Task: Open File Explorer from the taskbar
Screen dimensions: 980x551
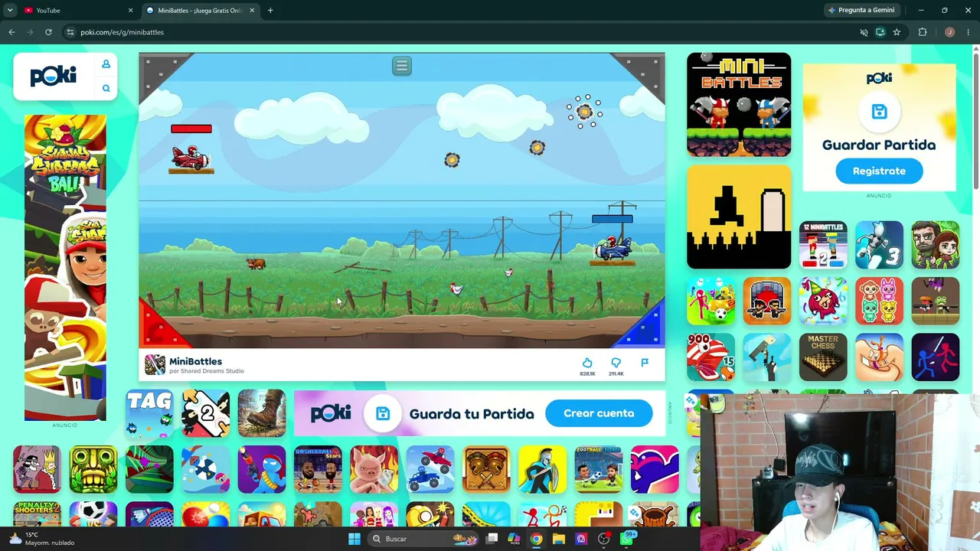Action: [x=559, y=539]
